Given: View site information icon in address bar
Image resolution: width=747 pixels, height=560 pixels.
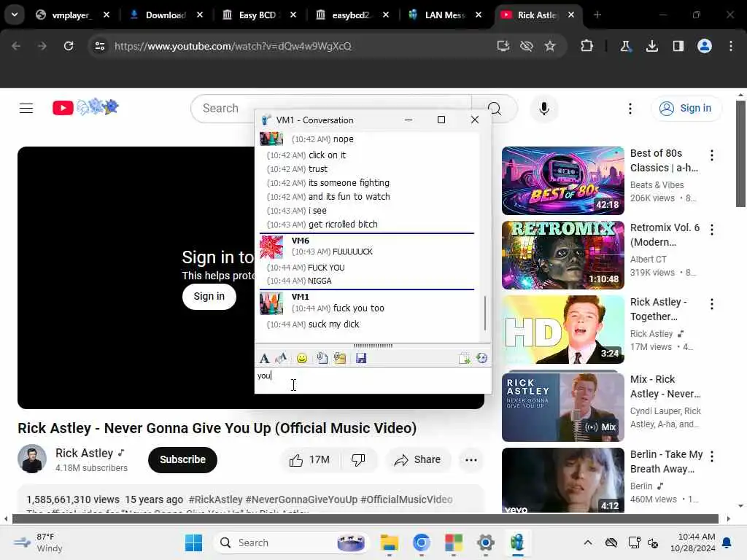Looking at the screenshot, I should point(100,46).
